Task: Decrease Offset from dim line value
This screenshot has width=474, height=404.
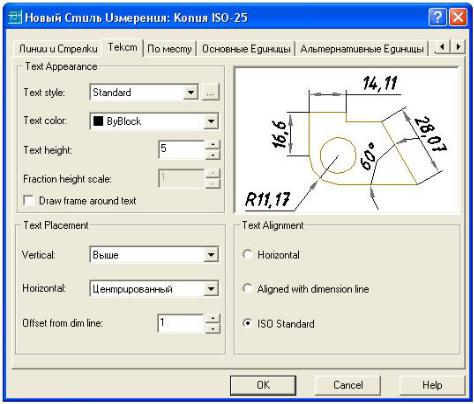Action: point(213,329)
